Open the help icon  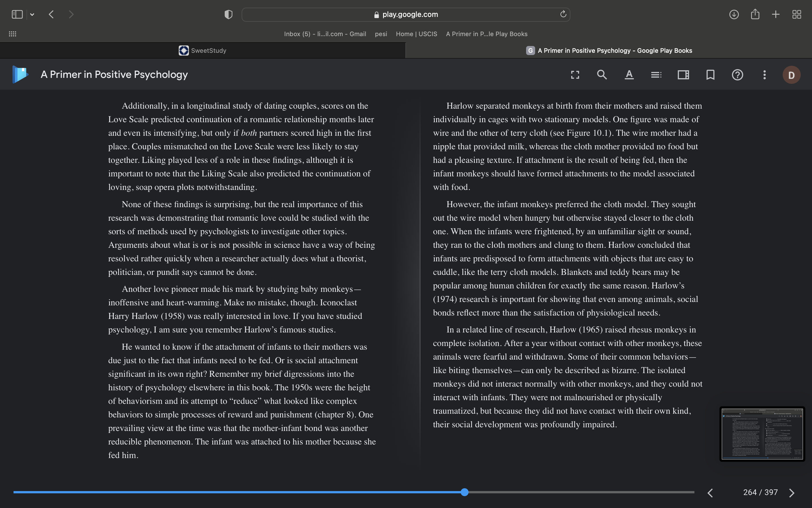tap(738, 75)
